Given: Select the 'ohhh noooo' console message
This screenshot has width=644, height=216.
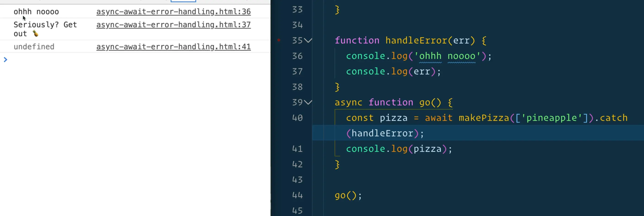Looking at the screenshot, I should tap(36, 11).
